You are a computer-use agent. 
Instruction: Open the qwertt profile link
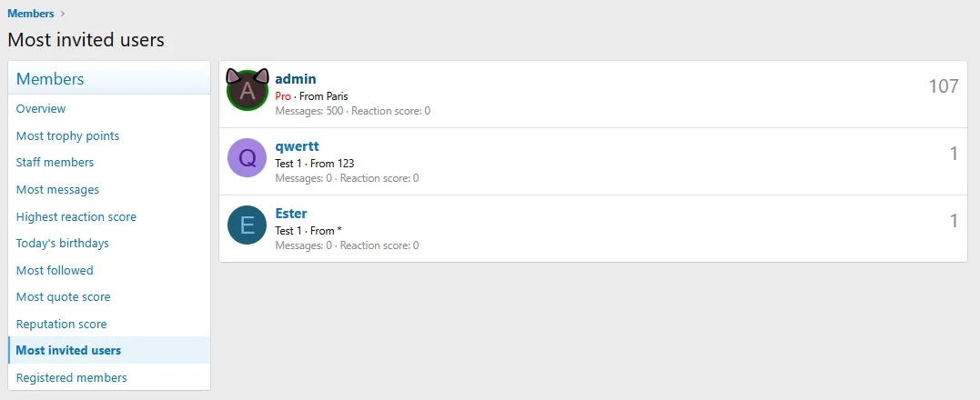[297, 146]
